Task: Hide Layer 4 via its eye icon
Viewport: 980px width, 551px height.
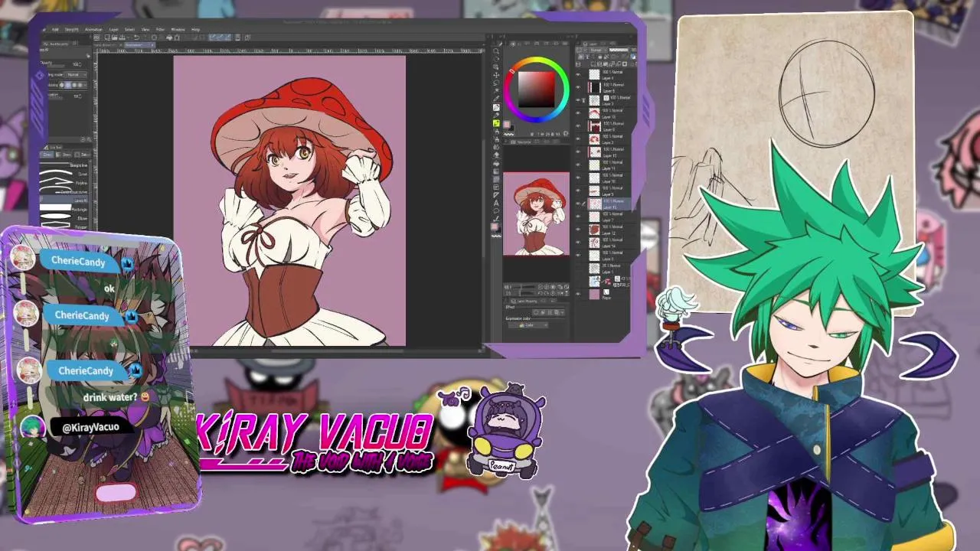Action: click(x=578, y=74)
